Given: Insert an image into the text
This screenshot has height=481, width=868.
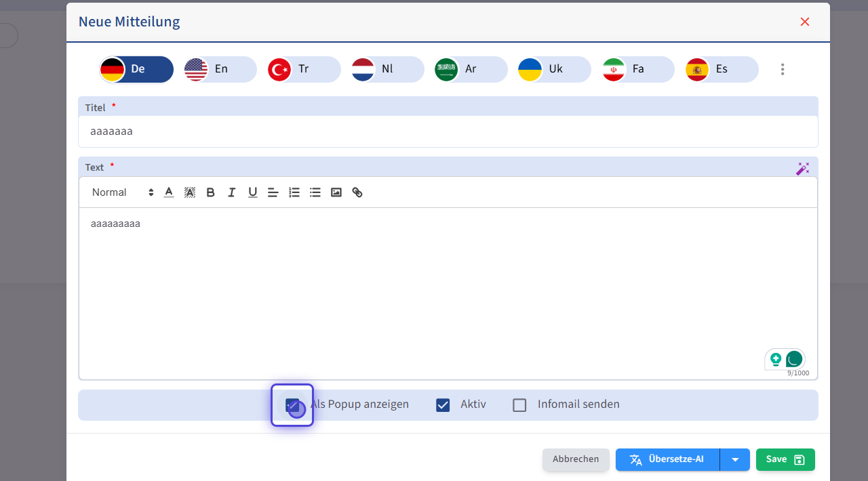Looking at the screenshot, I should pos(336,192).
